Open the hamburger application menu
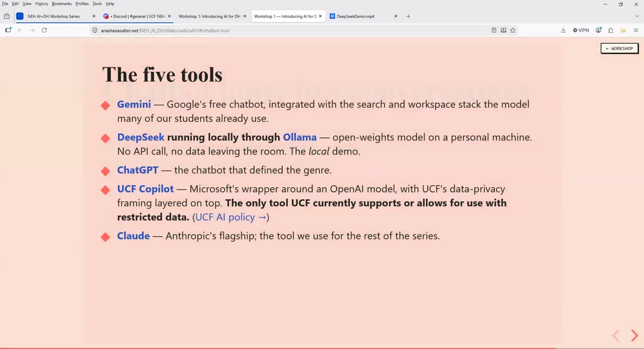The width and height of the screenshot is (644, 349). (636, 30)
